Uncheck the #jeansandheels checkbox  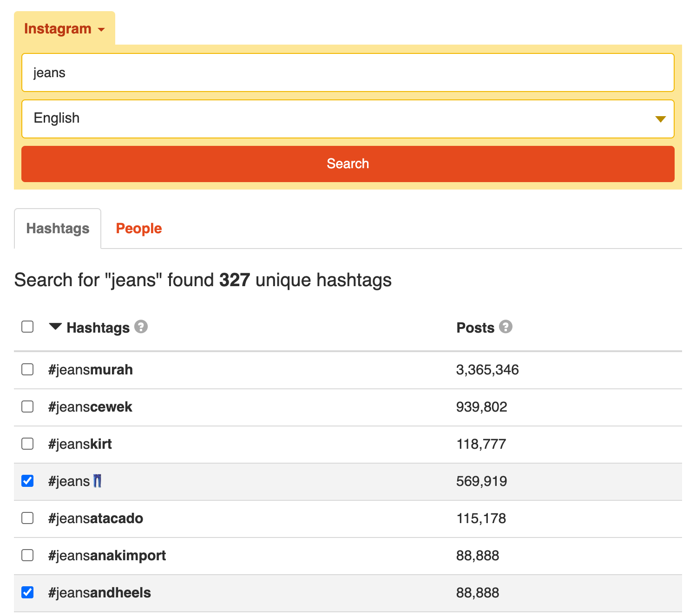tap(27, 592)
